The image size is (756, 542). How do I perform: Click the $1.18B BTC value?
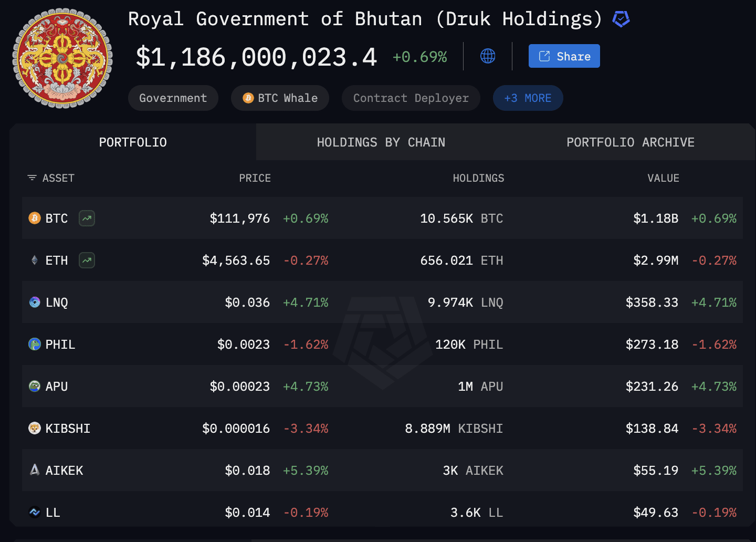[x=656, y=218]
